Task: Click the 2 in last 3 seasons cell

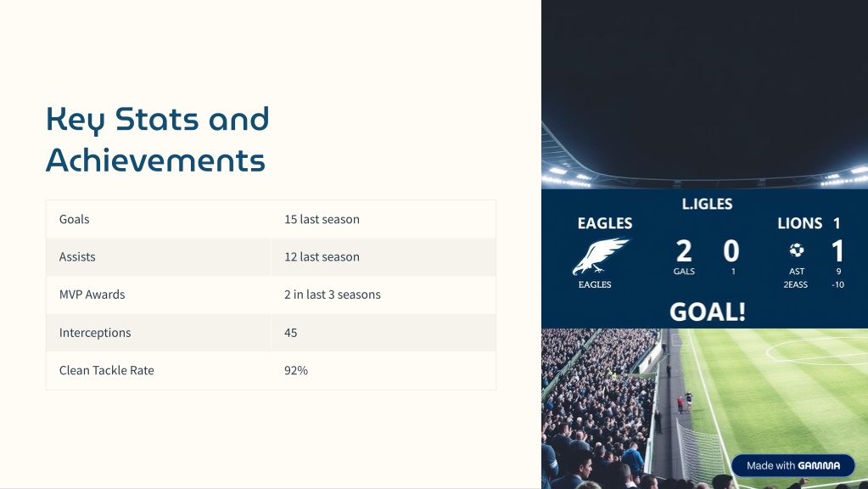Action: tap(384, 295)
